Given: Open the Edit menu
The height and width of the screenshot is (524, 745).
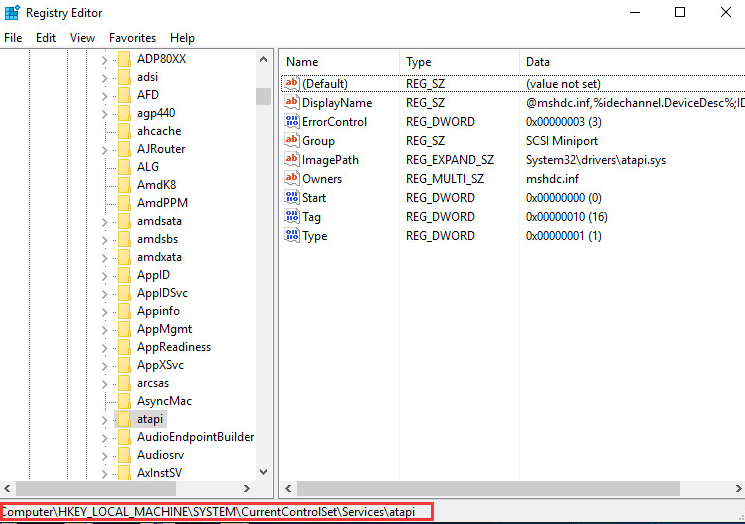Looking at the screenshot, I should tap(46, 38).
